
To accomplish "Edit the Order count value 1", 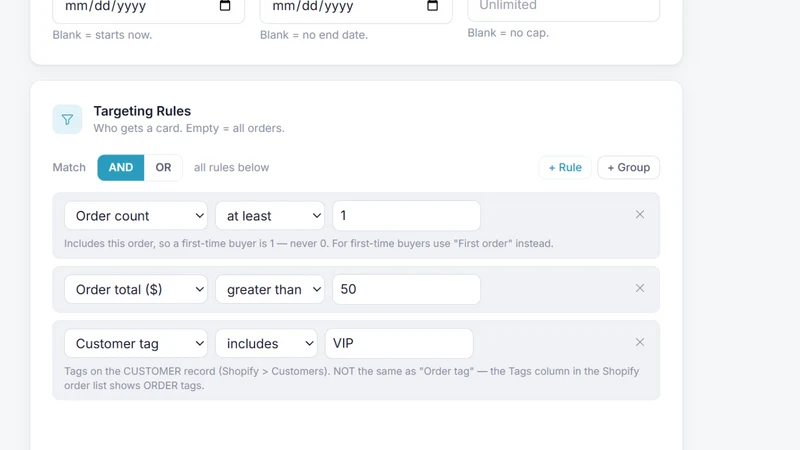I will (x=407, y=215).
